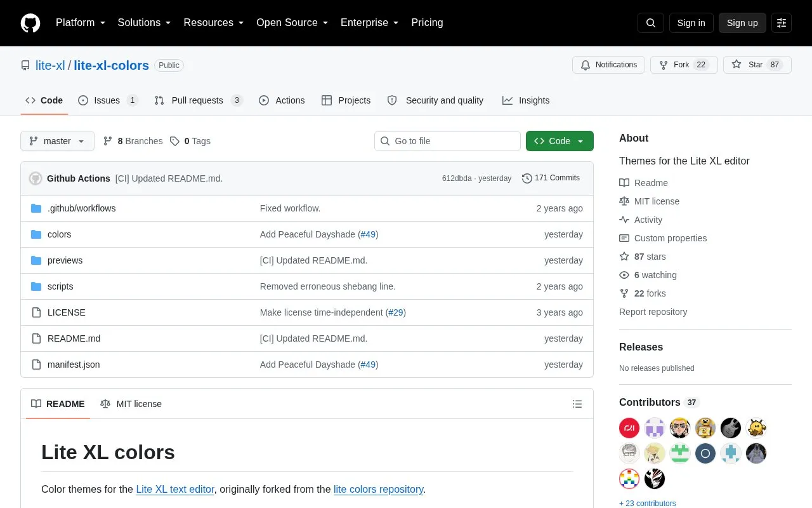Open the Pricing link
Viewport: 812px width, 508px height.
pyautogui.click(x=427, y=23)
